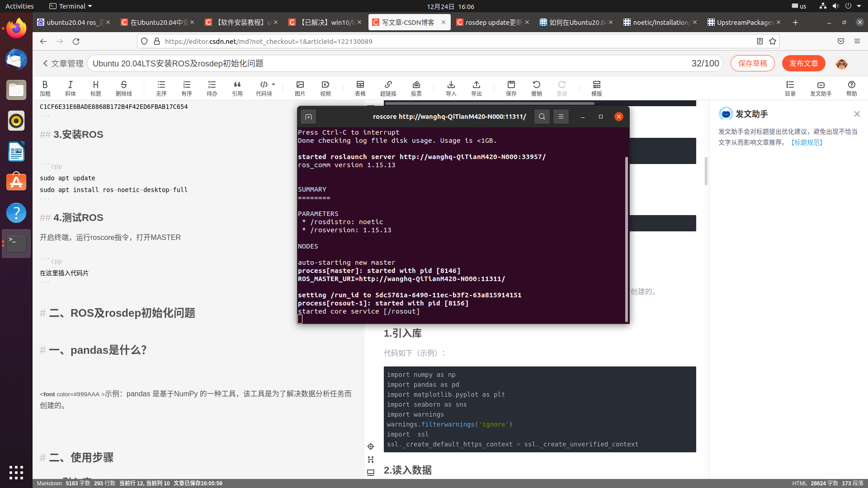Click the Italic (斜体) formatting icon
868x488 pixels.
[x=70, y=88]
